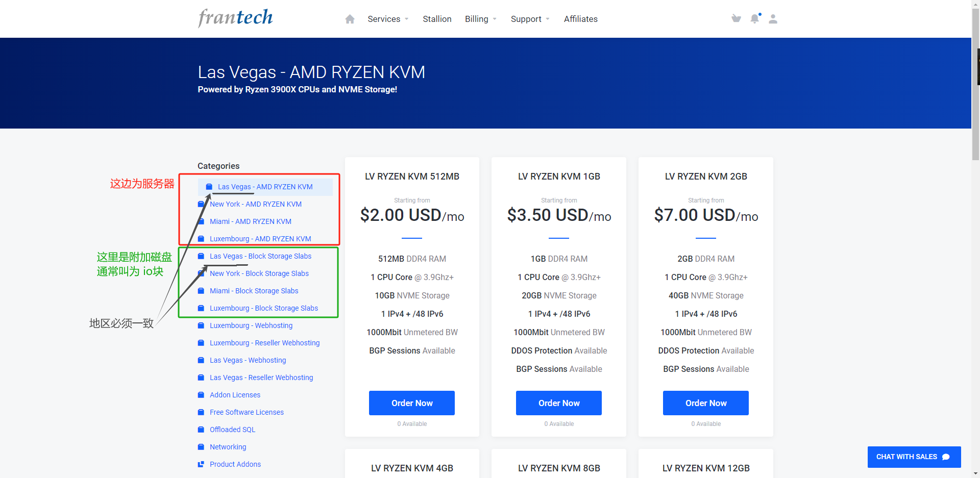Expand the Billing dropdown menu
This screenshot has width=980, height=478.
tap(480, 19)
